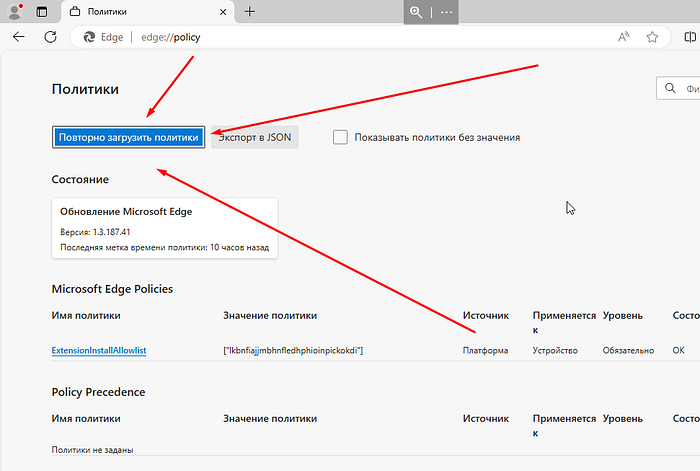Click the Устройство cell
The height and width of the screenshot is (471, 700).
(x=555, y=350)
